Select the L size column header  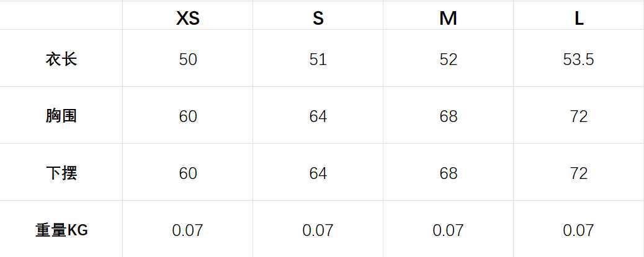coord(578,19)
